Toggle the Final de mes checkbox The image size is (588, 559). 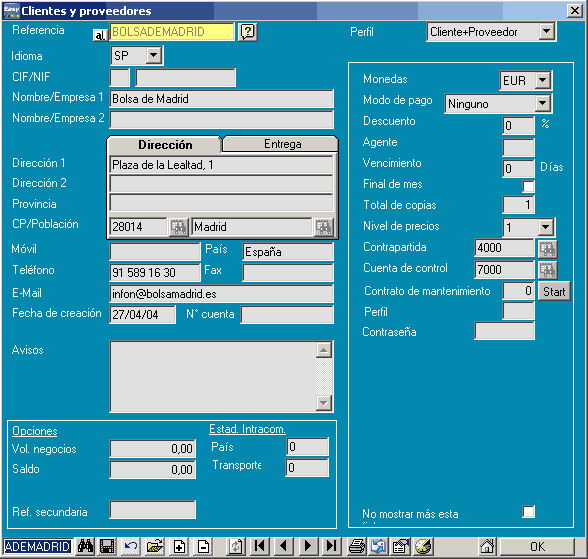[x=528, y=186]
